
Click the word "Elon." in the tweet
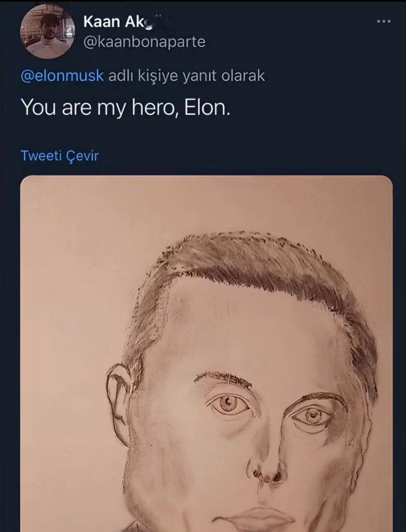click(x=207, y=107)
